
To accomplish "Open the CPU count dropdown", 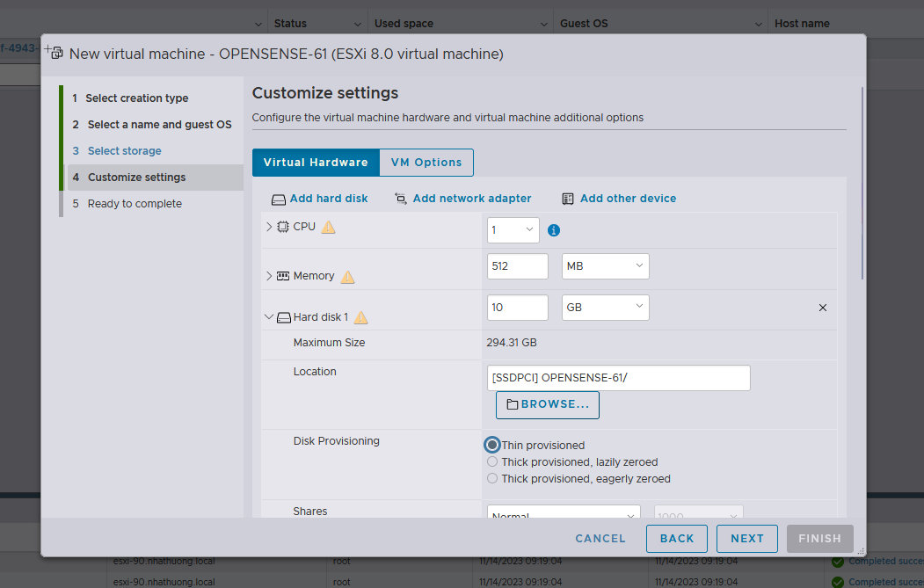I will [x=513, y=229].
